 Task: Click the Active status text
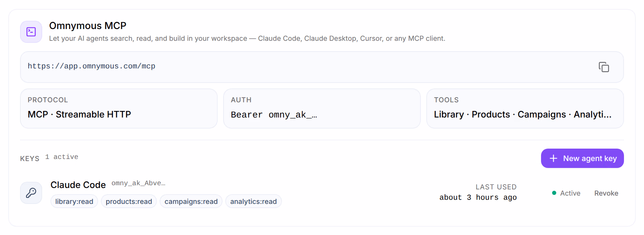[570, 193]
